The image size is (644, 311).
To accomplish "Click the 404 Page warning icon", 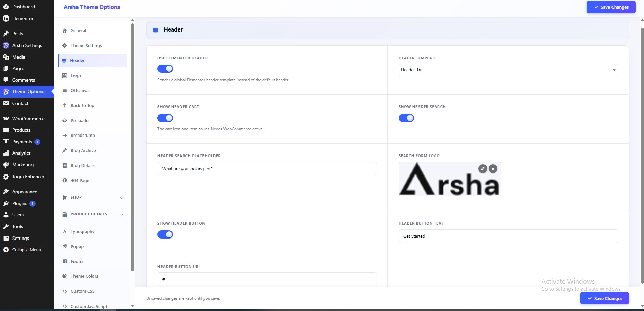I will (x=65, y=180).
